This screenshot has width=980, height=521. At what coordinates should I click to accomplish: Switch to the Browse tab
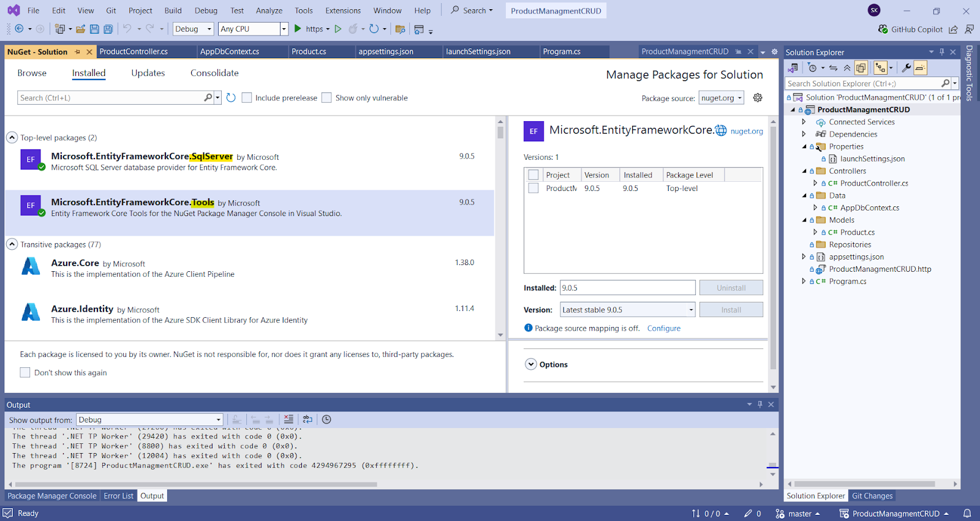tap(32, 73)
